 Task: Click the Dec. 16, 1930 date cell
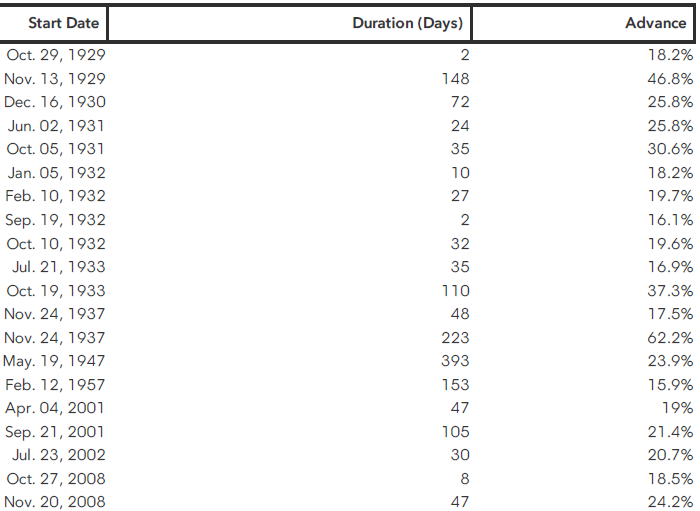(x=55, y=102)
